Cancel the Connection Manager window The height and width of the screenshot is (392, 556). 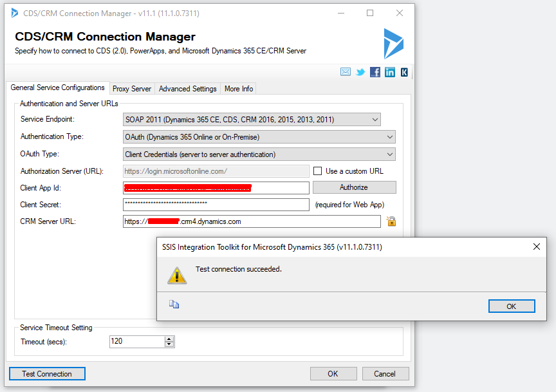click(385, 373)
